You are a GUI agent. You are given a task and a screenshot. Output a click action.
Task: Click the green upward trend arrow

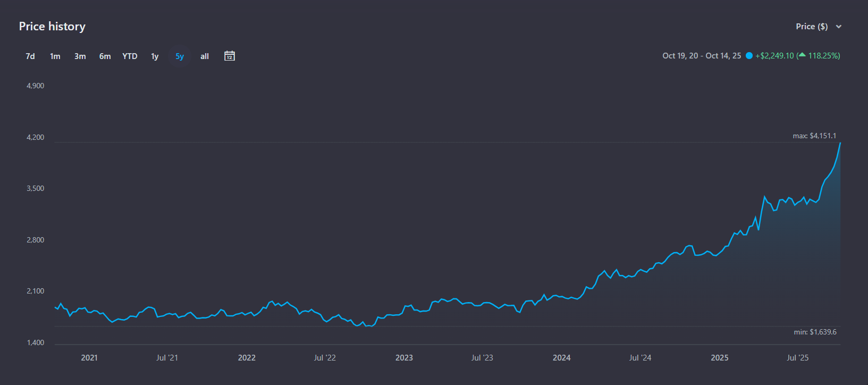[802, 55]
